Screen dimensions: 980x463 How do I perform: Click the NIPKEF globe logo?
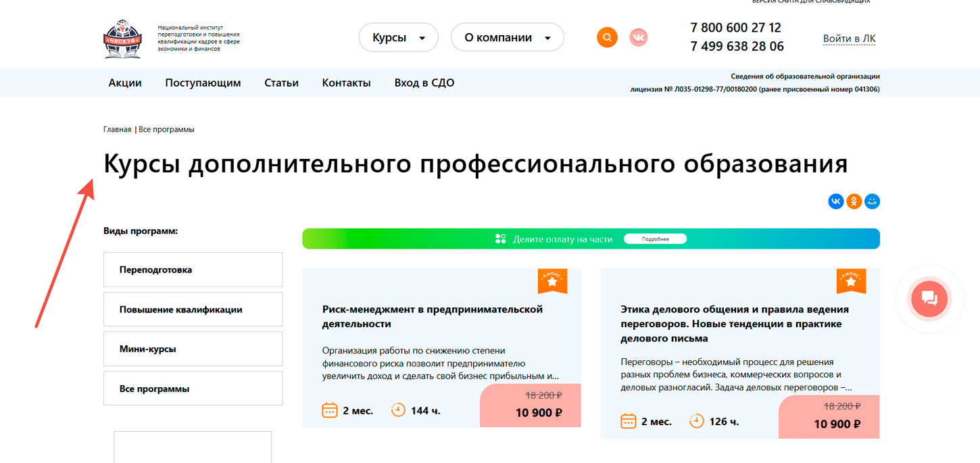pos(123,39)
